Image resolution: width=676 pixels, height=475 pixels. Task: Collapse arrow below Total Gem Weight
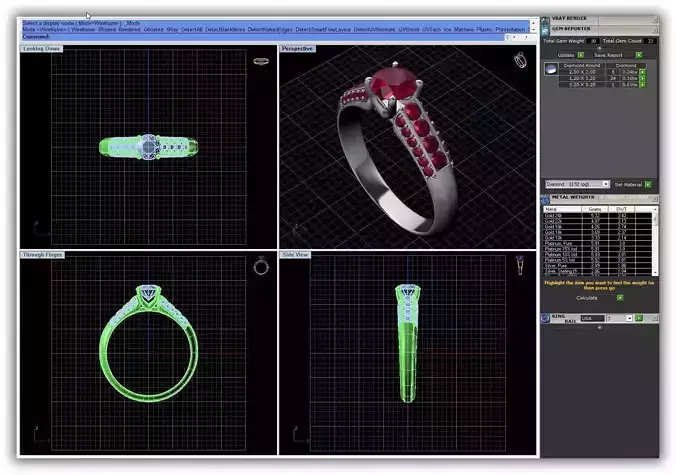(x=599, y=48)
